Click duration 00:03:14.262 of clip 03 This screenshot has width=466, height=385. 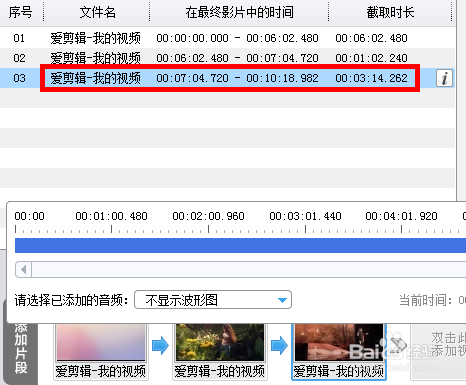click(x=371, y=78)
